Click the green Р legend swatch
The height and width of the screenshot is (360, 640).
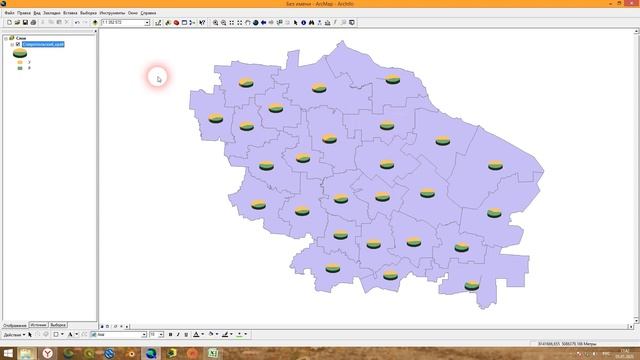(x=20, y=68)
